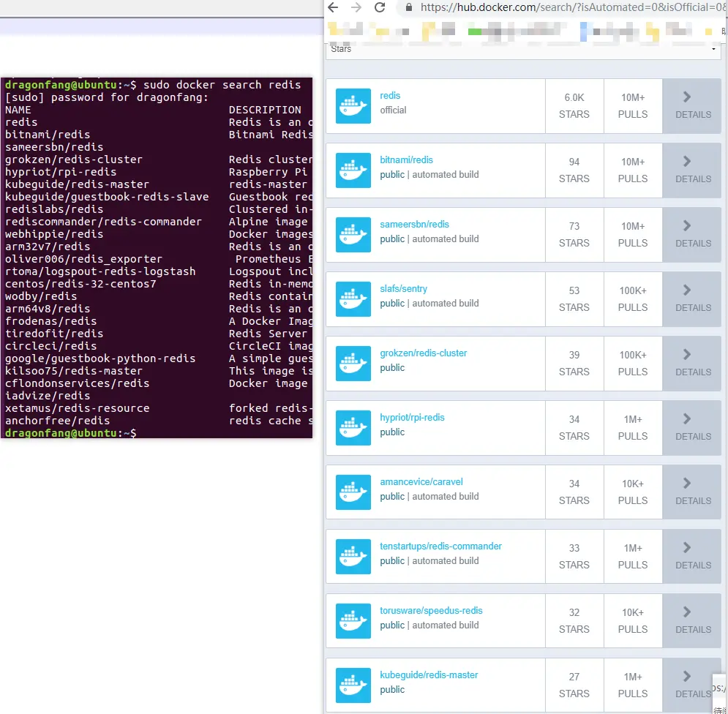This screenshot has height=714, width=728.
Task: Open the hypriot/rpi-redis repository link
Action: 412,417
